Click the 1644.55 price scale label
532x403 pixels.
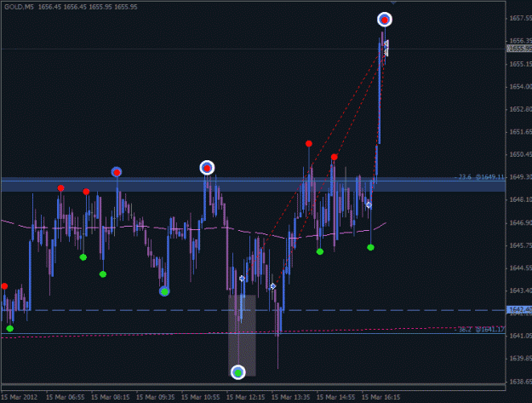(520, 268)
